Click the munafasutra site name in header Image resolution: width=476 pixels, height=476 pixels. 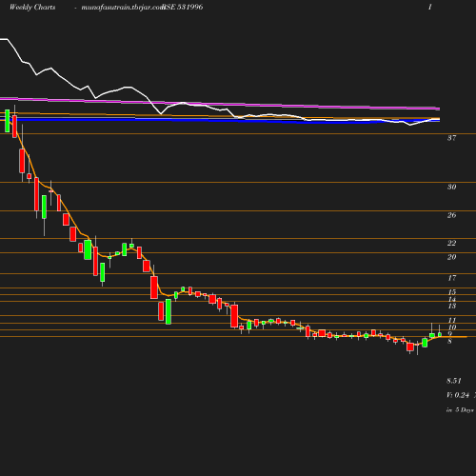tap(123, 8)
